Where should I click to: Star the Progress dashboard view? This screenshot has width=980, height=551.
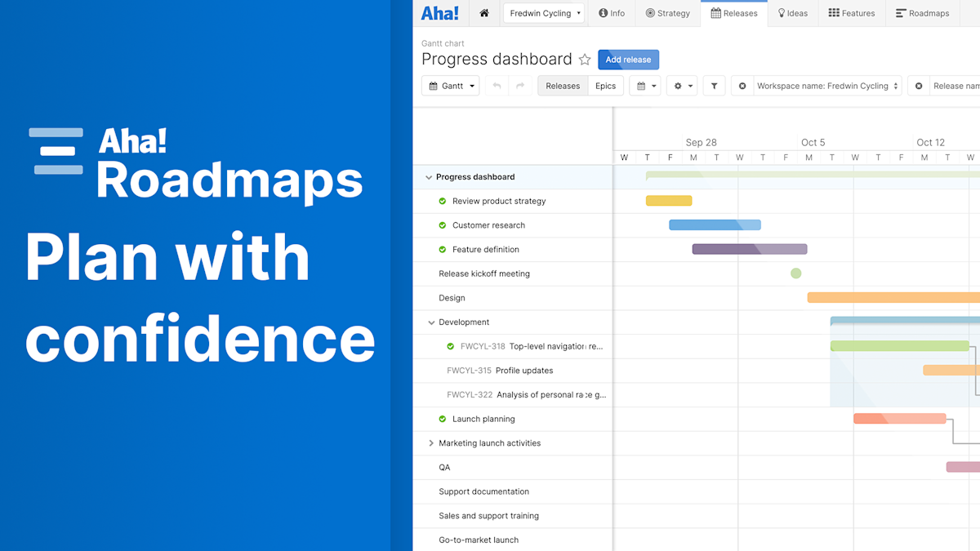pos(586,59)
